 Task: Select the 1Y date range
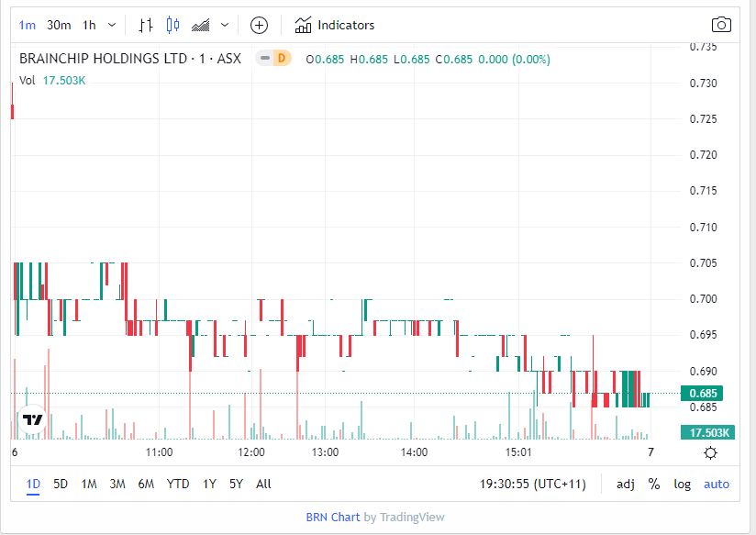point(209,484)
